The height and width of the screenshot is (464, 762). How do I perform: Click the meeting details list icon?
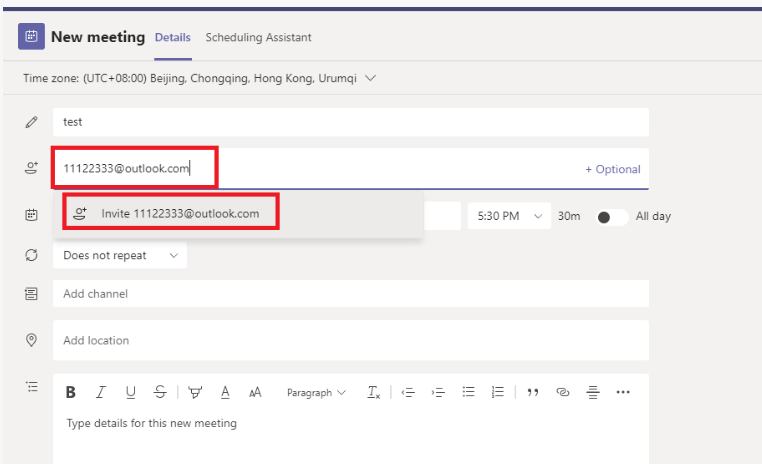pos(32,387)
